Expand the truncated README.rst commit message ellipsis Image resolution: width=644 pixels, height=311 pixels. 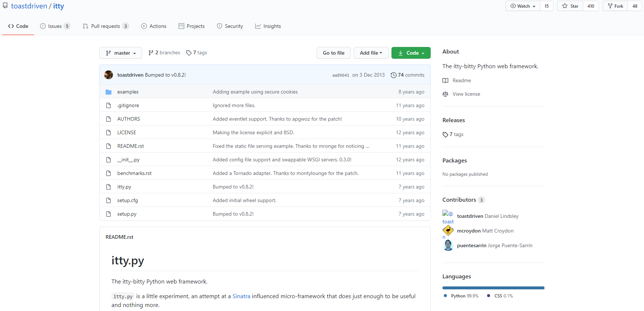tap(367, 146)
